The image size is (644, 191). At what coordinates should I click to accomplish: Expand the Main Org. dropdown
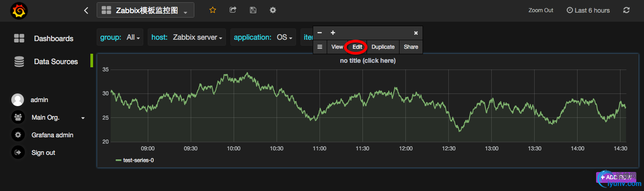83,118
